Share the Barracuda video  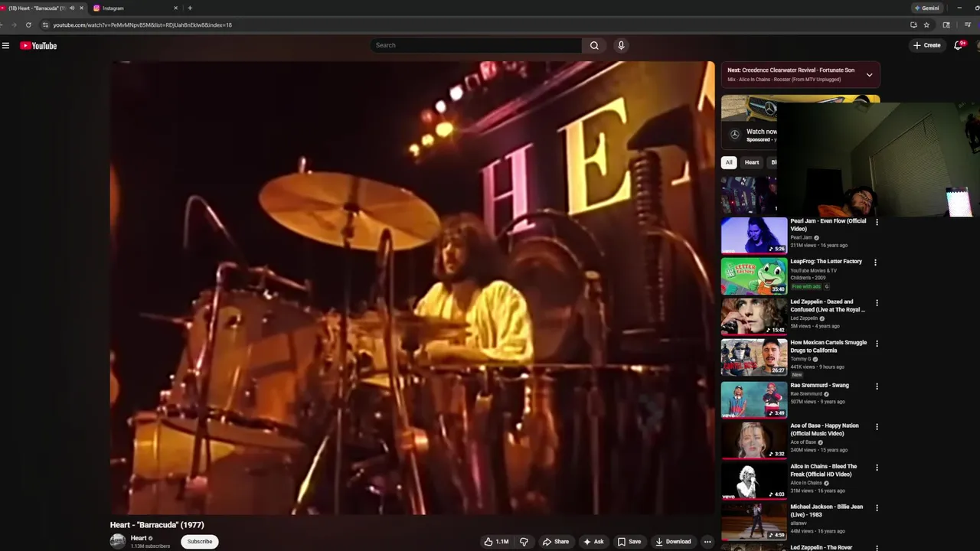point(556,541)
